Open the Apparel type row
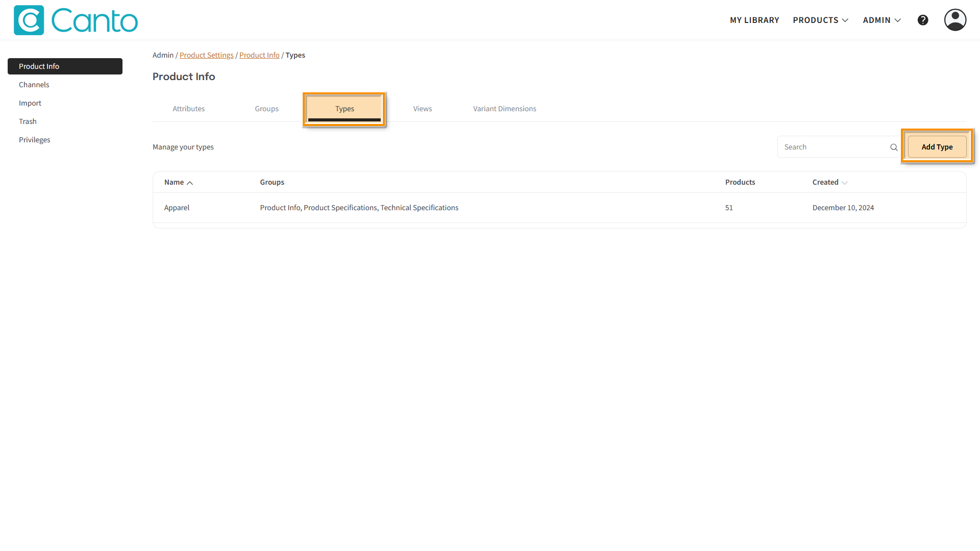The height and width of the screenshot is (551, 980). [x=177, y=208]
